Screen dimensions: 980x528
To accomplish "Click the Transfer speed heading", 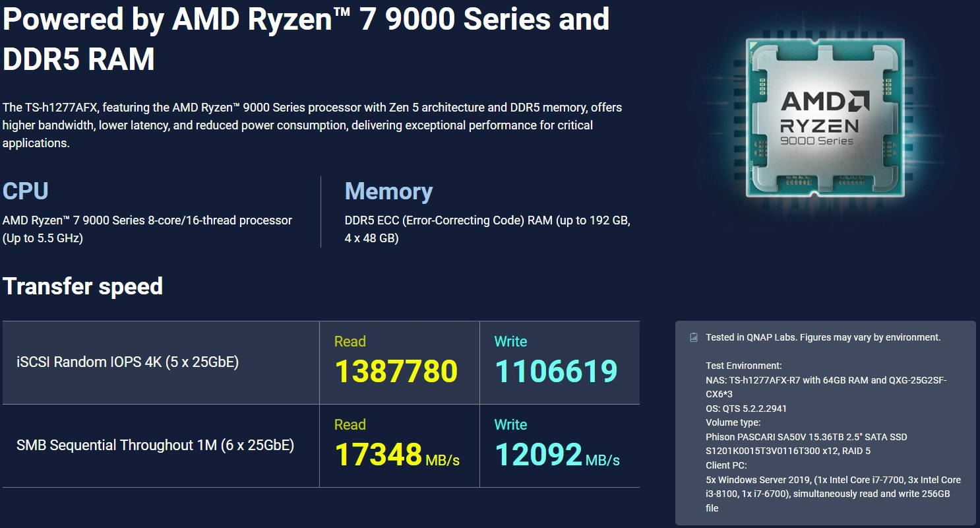I will point(83,286).
